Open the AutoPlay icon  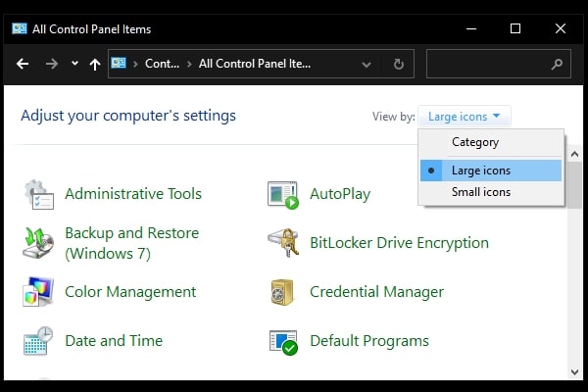(283, 195)
